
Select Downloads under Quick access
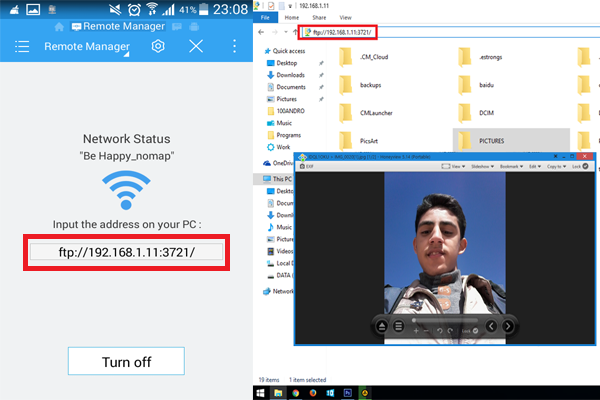click(291, 75)
